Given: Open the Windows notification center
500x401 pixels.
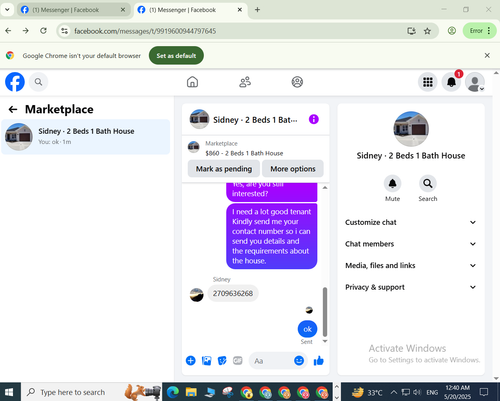Looking at the screenshot, I should pos(484,392).
